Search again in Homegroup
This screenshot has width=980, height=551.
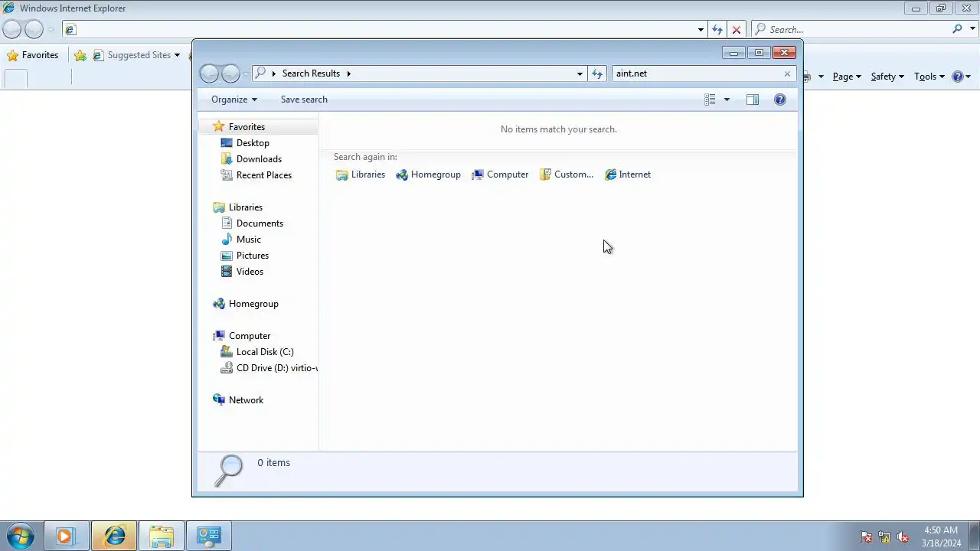click(x=428, y=174)
